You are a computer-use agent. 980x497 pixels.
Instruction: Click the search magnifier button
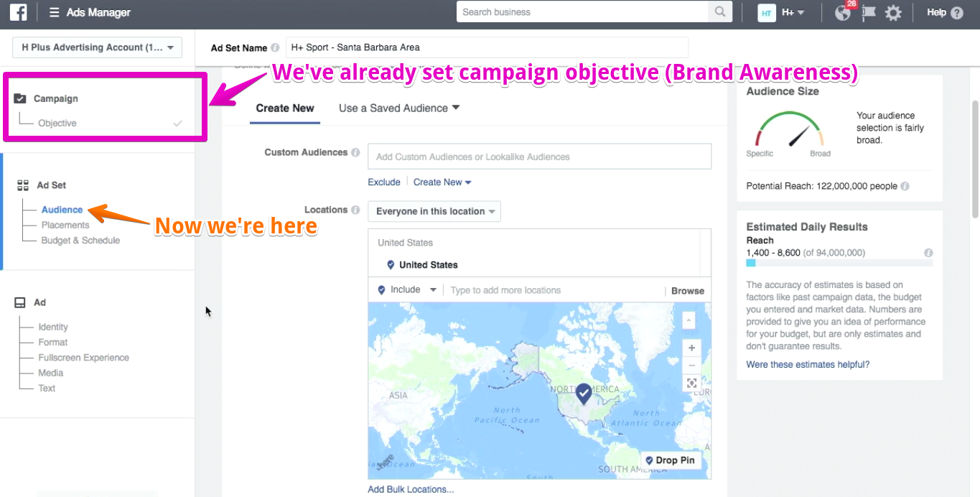pyautogui.click(x=719, y=12)
